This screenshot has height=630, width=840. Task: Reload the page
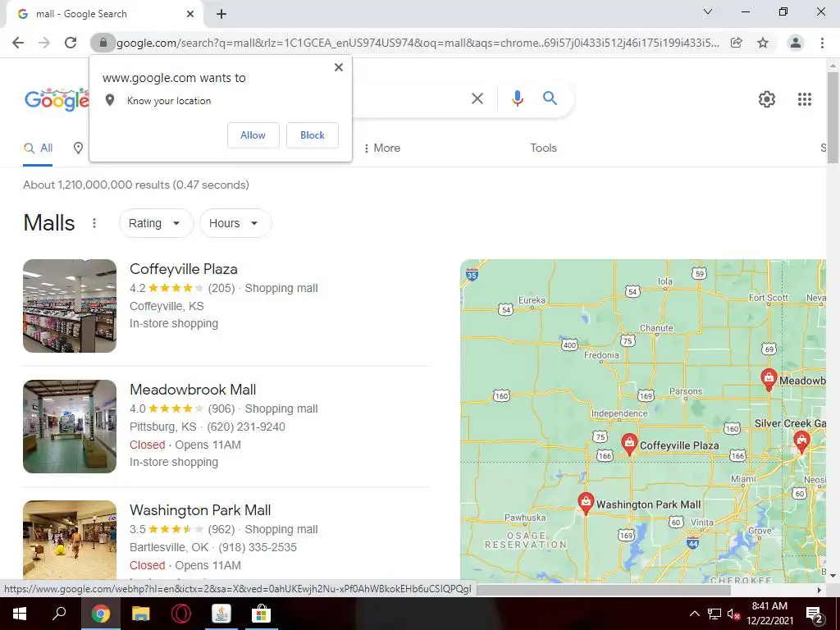coord(71,43)
